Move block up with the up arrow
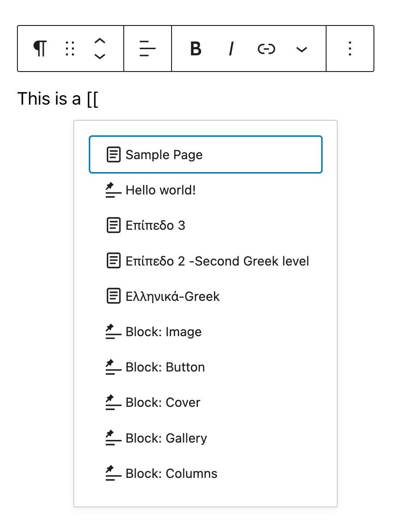Screen dimensions: 411x532 [100, 41]
